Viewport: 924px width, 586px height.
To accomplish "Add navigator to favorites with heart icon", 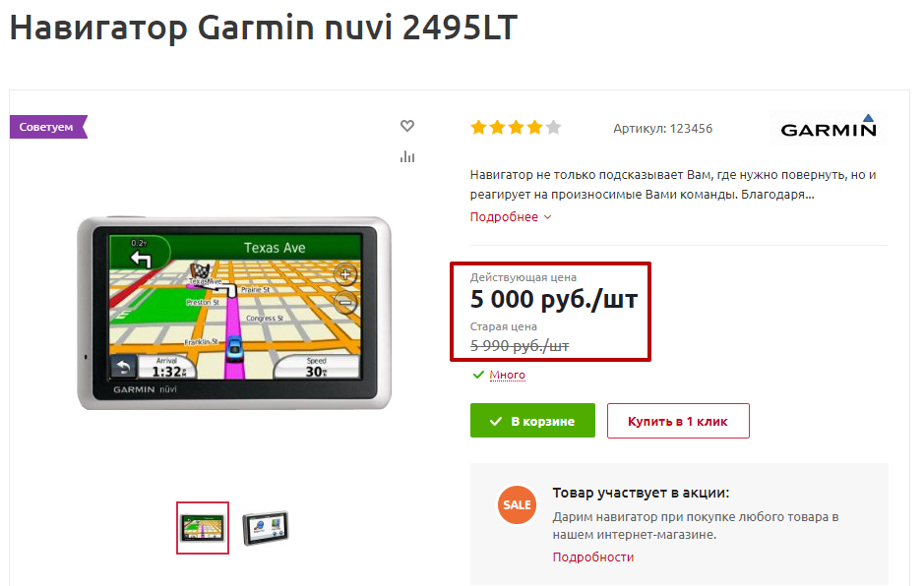I will (407, 126).
